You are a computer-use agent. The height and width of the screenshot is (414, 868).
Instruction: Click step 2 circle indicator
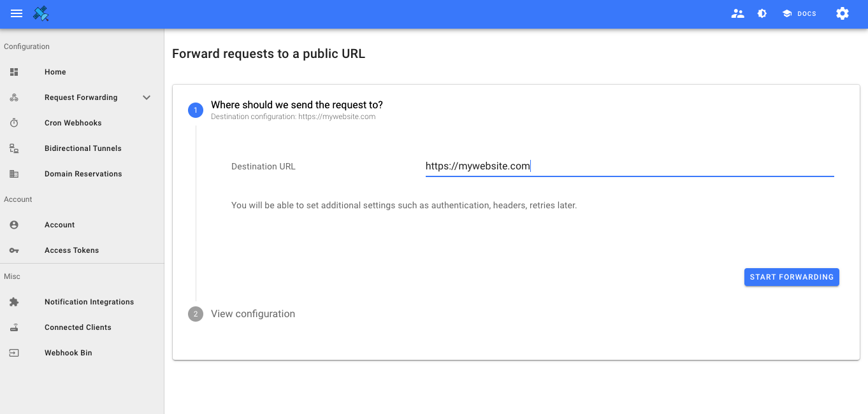click(x=196, y=313)
